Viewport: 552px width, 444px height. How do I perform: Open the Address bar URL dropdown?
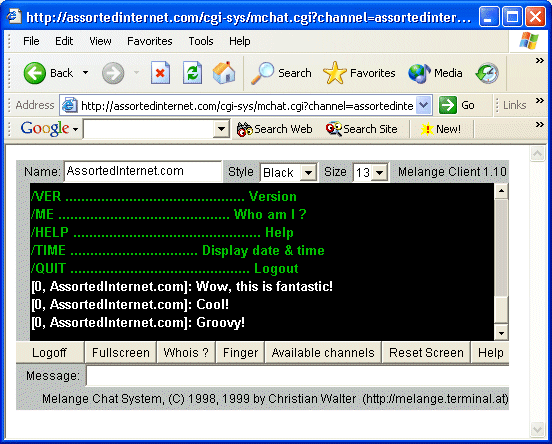(424, 105)
